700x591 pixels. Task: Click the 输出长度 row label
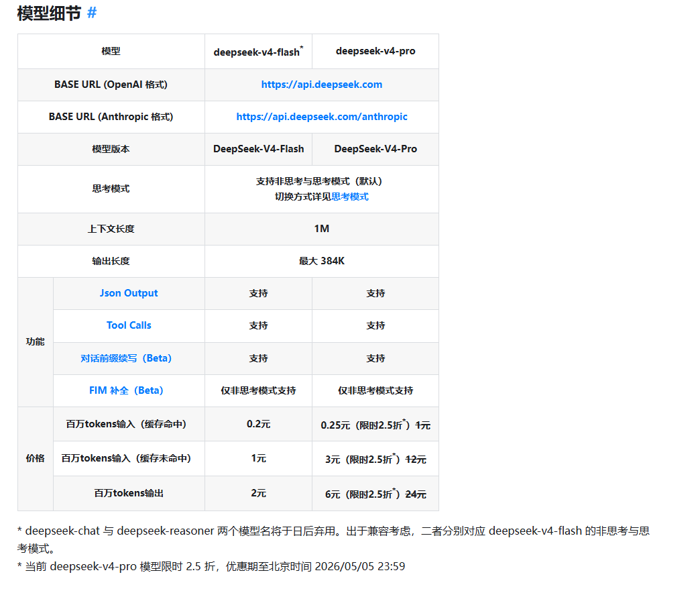[111, 262]
